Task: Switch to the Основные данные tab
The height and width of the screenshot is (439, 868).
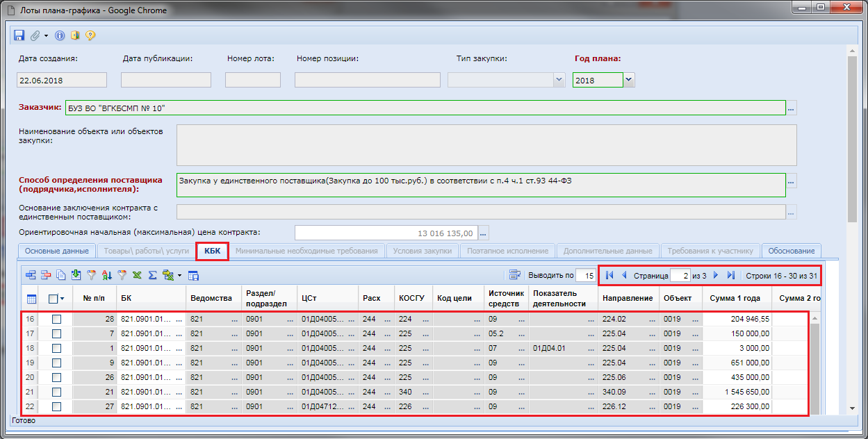Action: pyautogui.click(x=57, y=251)
